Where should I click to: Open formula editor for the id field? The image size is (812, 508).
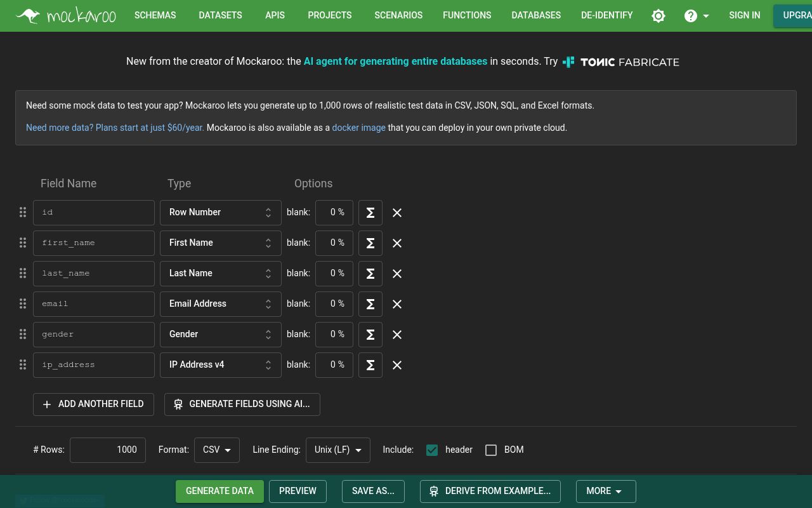370,213
